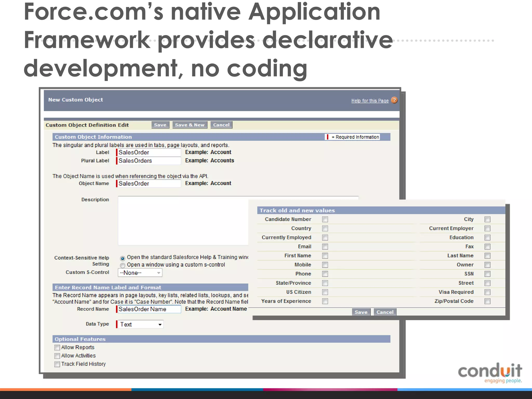Check the Country tracking checkbox

pyautogui.click(x=325, y=229)
